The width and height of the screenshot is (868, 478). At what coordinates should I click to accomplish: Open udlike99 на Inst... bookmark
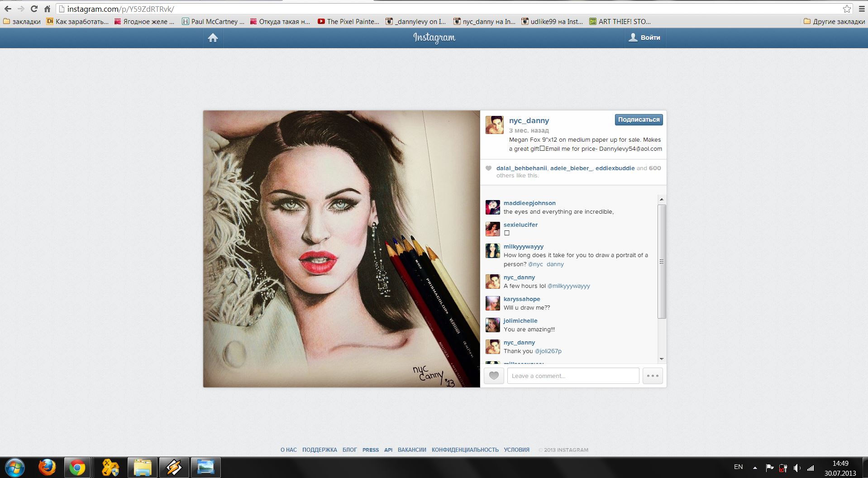(552, 21)
